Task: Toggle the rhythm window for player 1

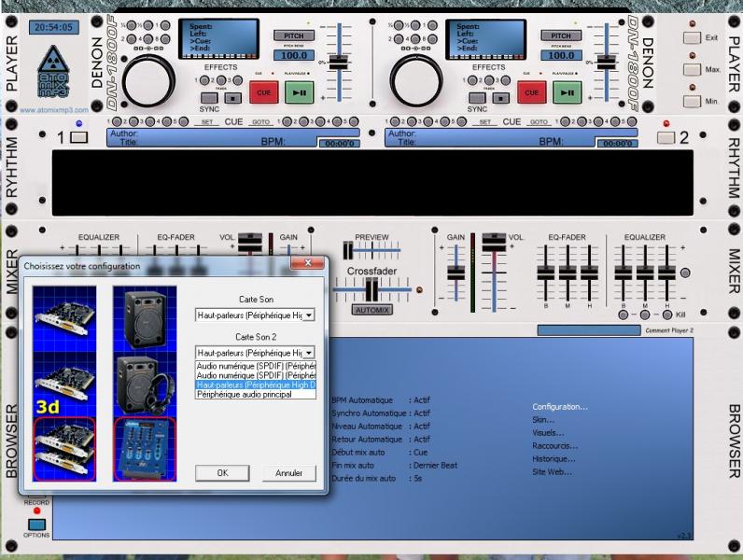Action: (x=78, y=137)
